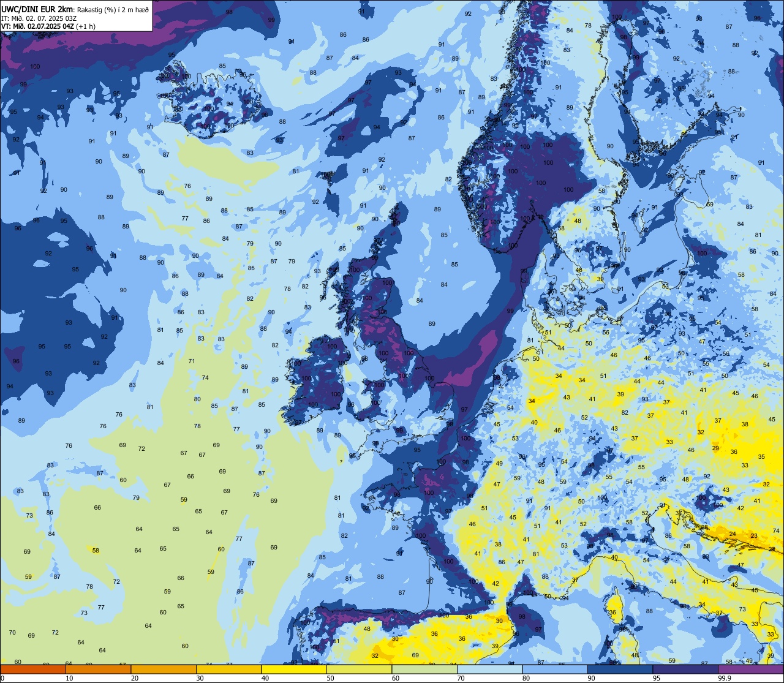Click the legend tick label '20'
Screen dimensions: 784x683
point(134,678)
